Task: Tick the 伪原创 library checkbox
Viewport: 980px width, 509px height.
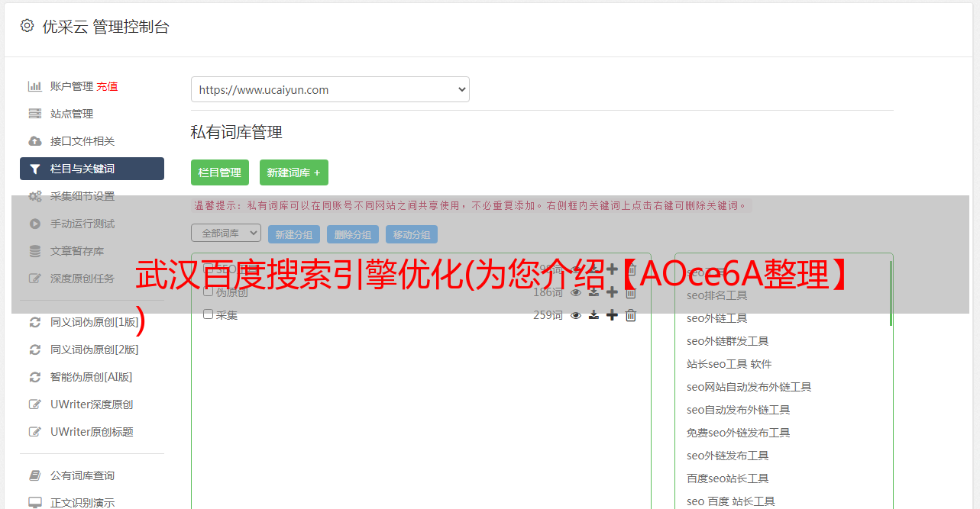Action: click(x=208, y=292)
